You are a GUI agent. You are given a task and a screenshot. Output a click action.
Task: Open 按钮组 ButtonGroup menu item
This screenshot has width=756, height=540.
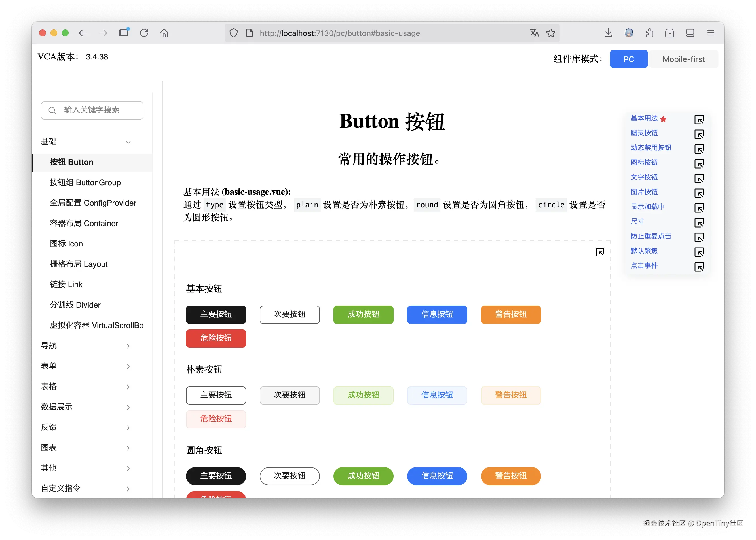tap(85, 182)
